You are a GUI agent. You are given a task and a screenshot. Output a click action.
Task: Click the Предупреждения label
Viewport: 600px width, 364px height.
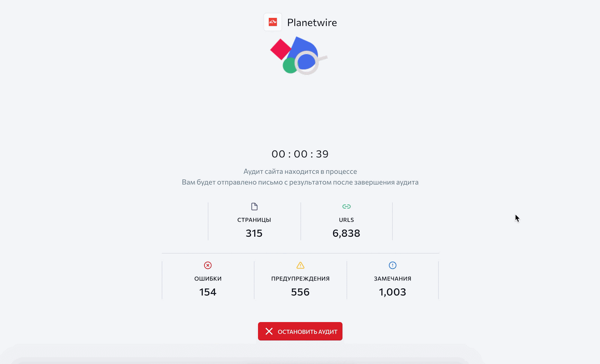300,279
